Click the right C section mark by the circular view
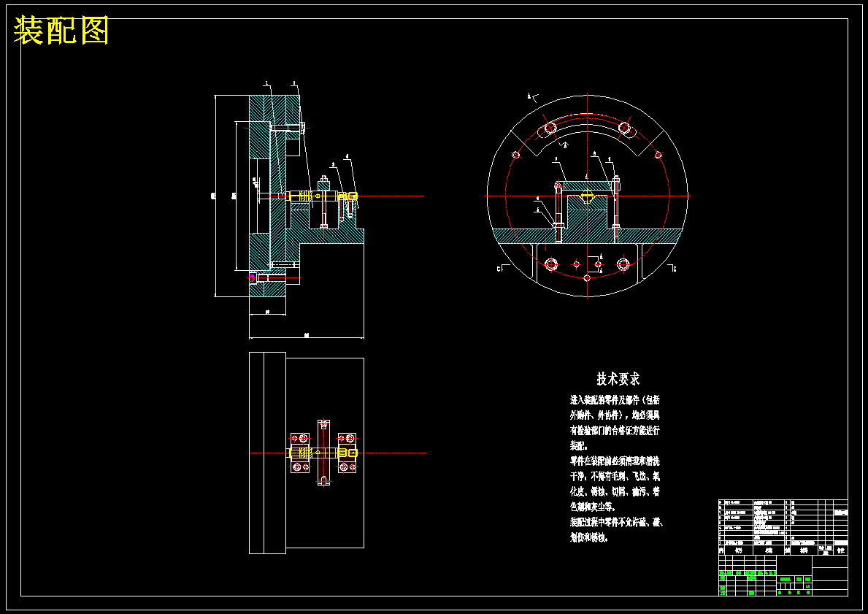The image size is (868, 614). coord(672,268)
